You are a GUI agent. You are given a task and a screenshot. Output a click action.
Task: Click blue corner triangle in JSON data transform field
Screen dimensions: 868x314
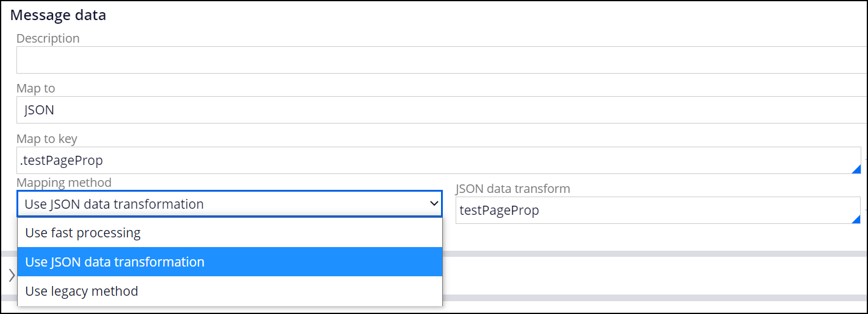[x=856, y=219]
